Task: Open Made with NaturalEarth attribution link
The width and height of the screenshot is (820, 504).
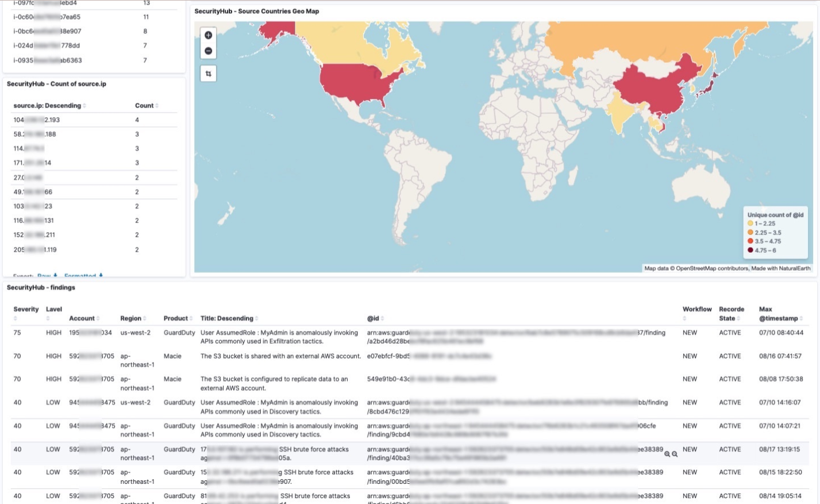Action: tap(781, 268)
